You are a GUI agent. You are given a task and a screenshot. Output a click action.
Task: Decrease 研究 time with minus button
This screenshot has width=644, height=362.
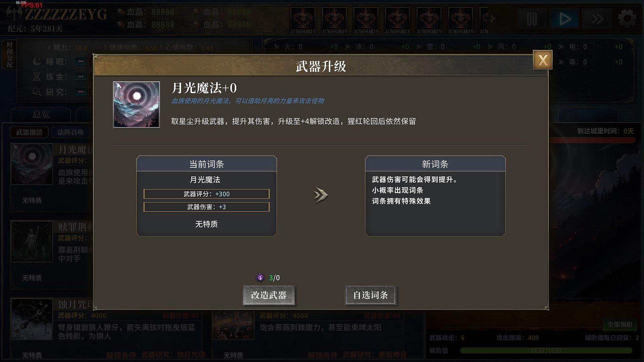[81, 92]
